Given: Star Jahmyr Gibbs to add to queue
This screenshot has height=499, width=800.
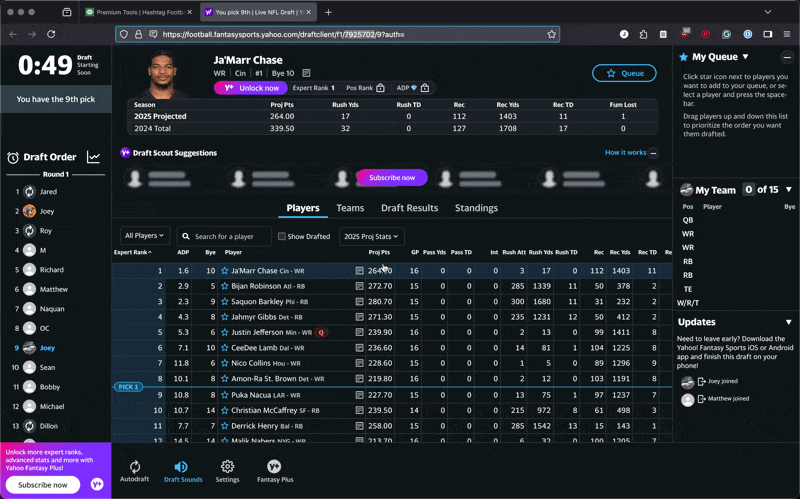Looking at the screenshot, I should (x=224, y=317).
